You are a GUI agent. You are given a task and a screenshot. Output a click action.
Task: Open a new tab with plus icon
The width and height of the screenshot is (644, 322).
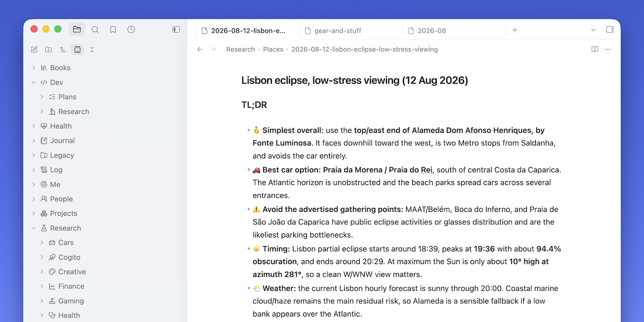point(515,30)
